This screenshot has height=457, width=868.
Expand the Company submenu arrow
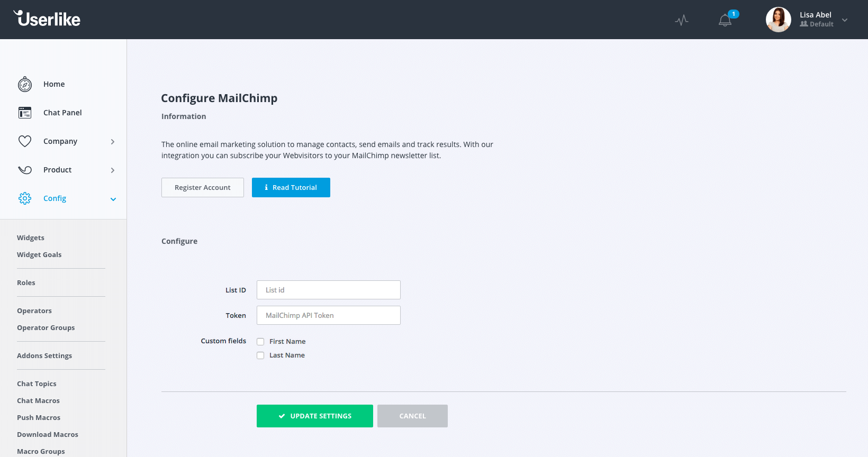(x=113, y=142)
